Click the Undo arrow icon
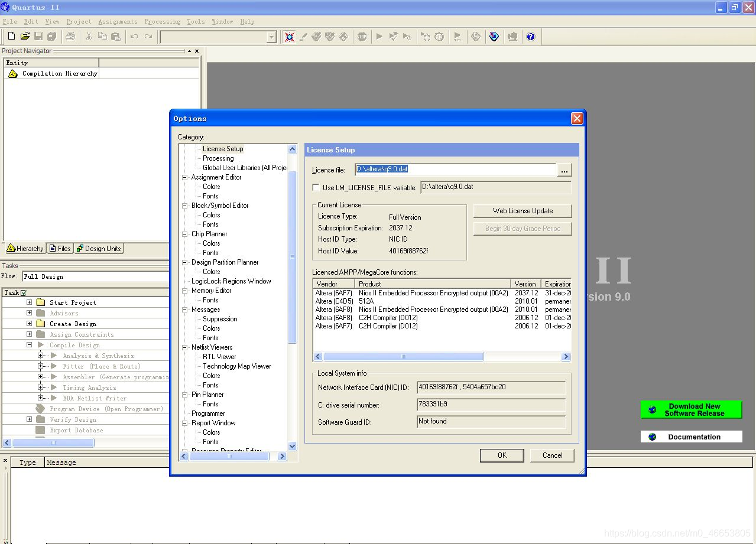Viewport: 756px width, 544px height. tap(134, 37)
